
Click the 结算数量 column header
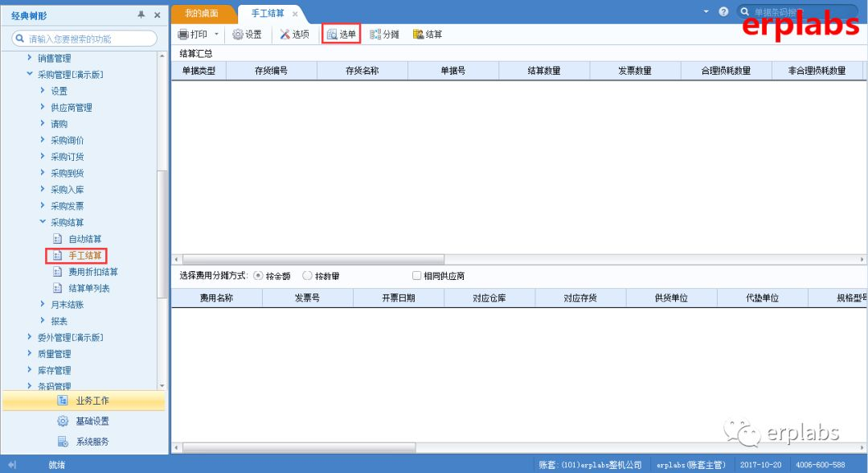point(544,71)
